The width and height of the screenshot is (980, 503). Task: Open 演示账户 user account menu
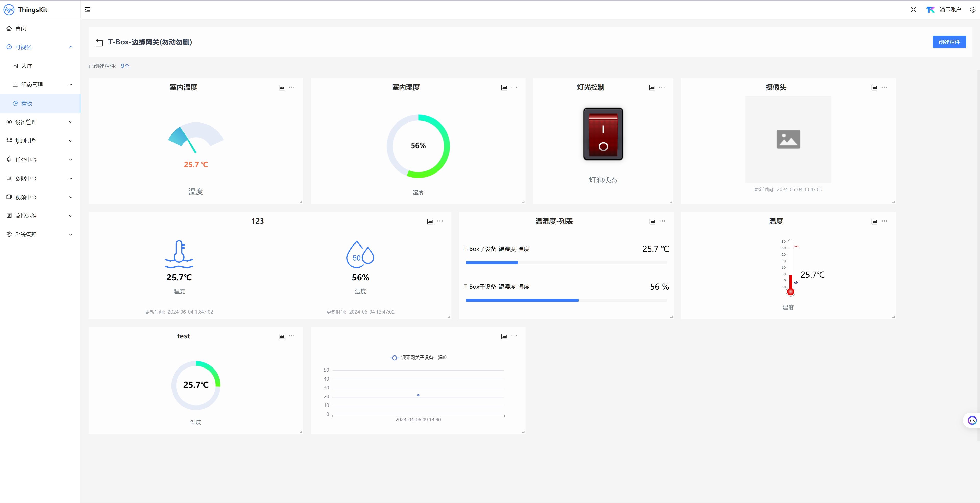click(950, 9)
